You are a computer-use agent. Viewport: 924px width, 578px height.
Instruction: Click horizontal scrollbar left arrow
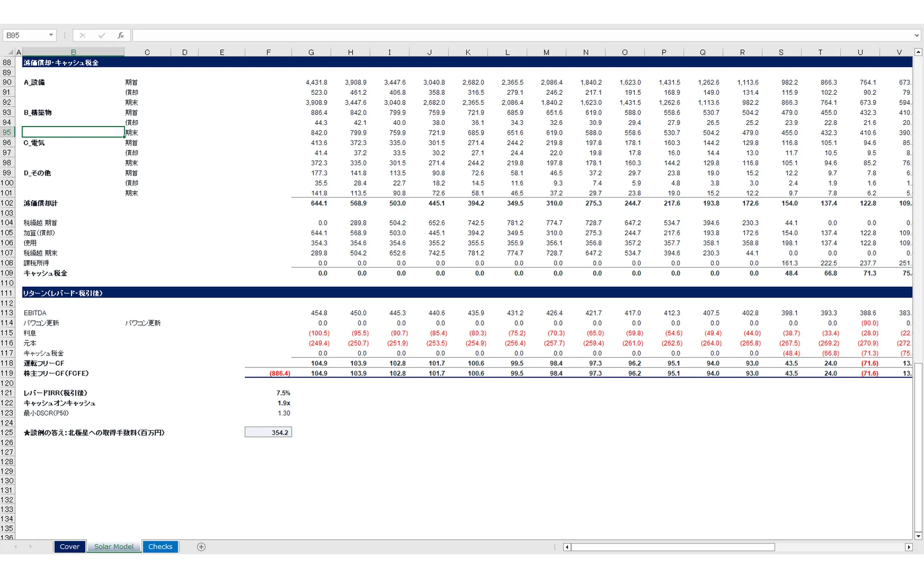(567, 547)
